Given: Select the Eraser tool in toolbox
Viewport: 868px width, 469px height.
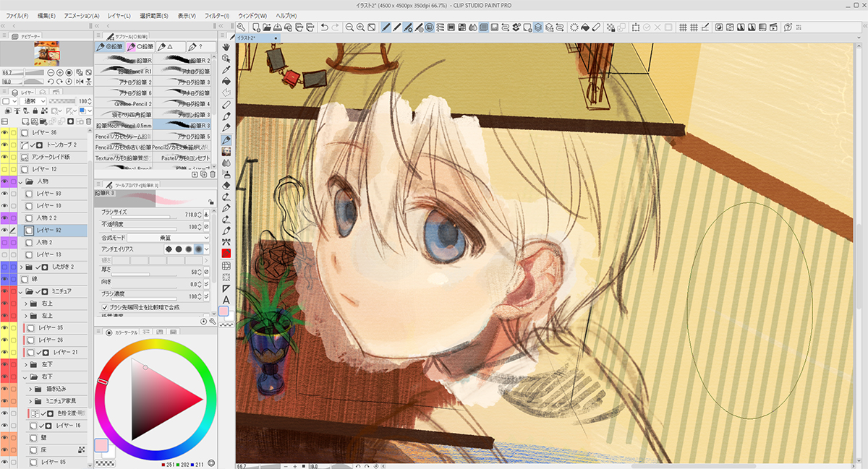Looking at the screenshot, I should coord(226,185).
